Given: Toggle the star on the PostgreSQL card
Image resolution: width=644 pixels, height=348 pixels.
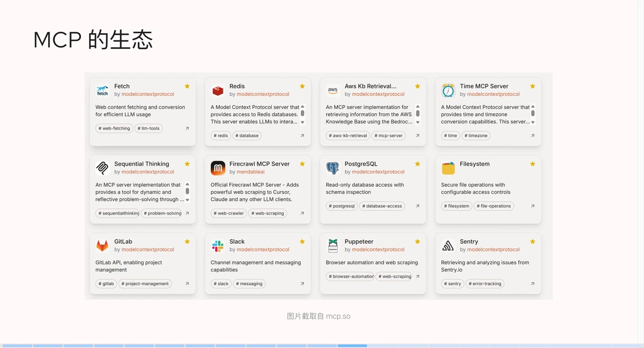Looking at the screenshot, I should (418, 164).
